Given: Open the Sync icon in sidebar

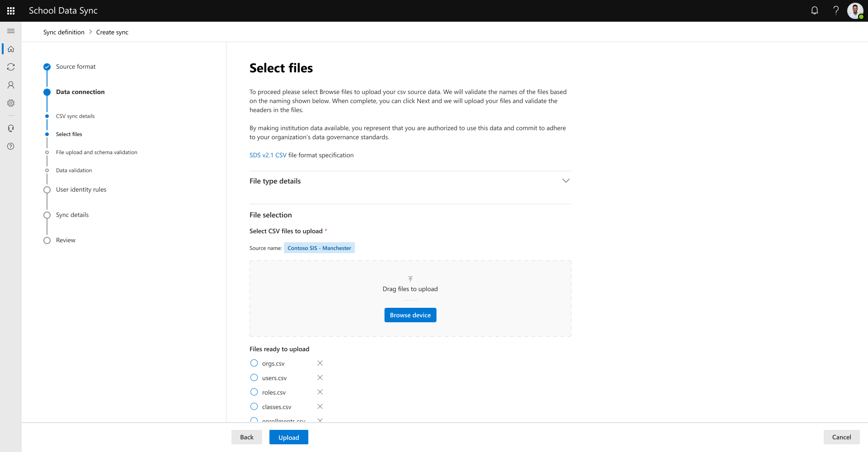Looking at the screenshot, I should [11, 67].
